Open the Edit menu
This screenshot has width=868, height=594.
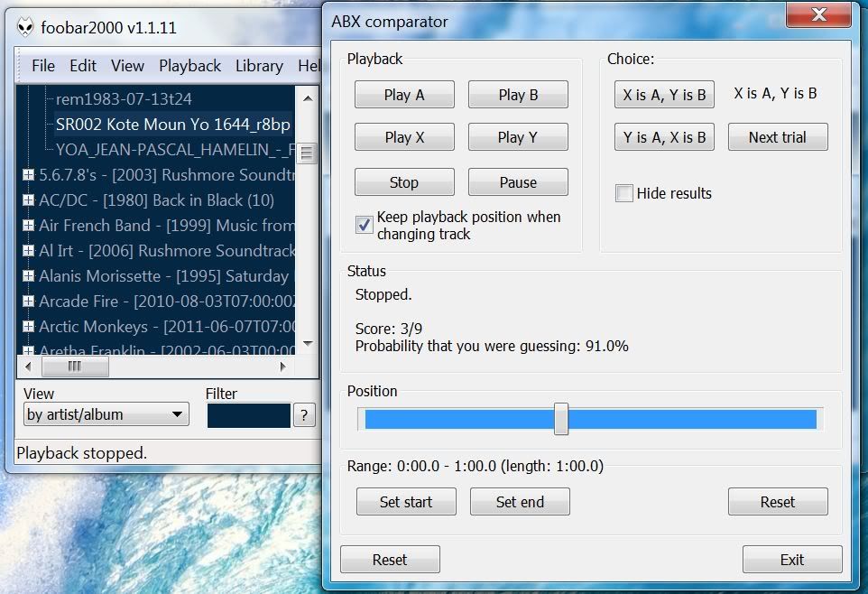[83, 65]
